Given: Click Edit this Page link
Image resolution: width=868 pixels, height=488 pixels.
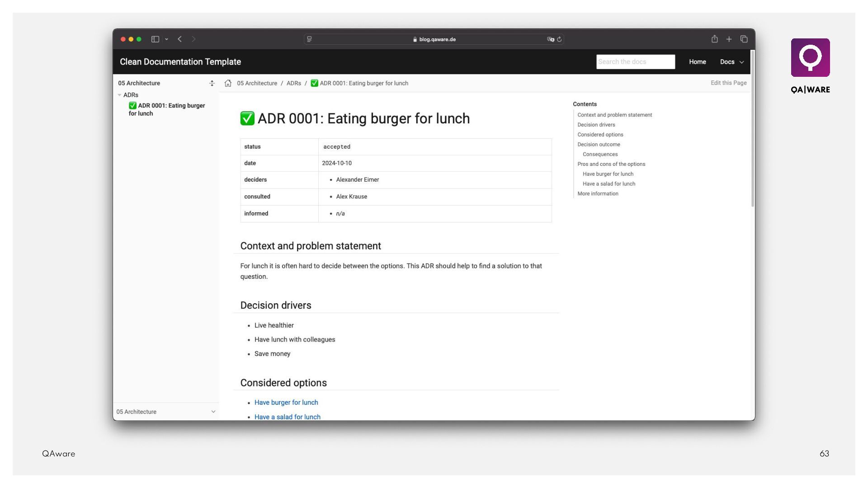Looking at the screenshot, I should coord(729,83).
